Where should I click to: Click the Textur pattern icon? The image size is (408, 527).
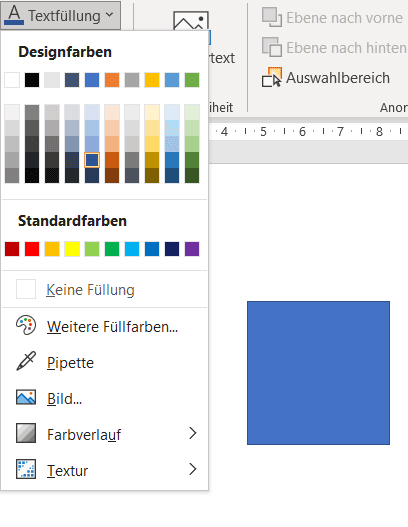(26, 469)
